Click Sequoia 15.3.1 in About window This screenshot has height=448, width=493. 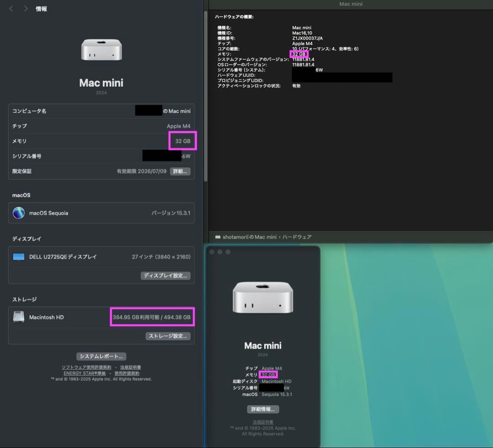pyautogui.click(x=277, y=394)
